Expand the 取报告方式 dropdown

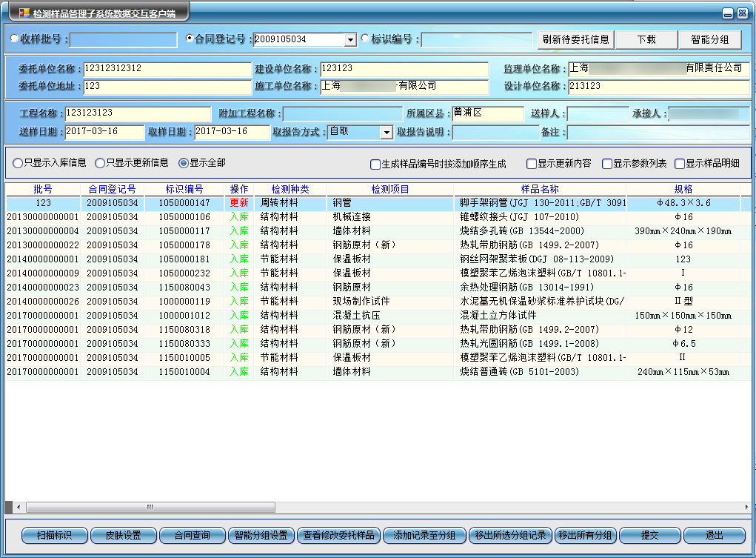386,132
